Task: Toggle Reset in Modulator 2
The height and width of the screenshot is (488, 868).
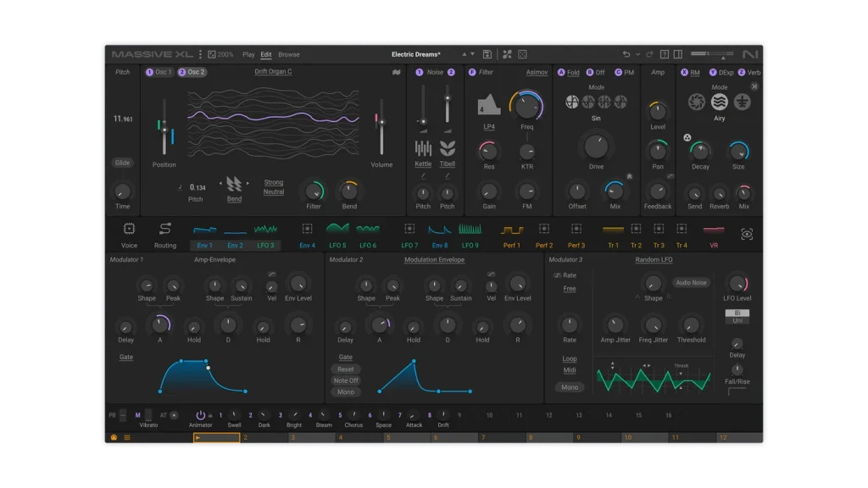Action: [346, 369]
